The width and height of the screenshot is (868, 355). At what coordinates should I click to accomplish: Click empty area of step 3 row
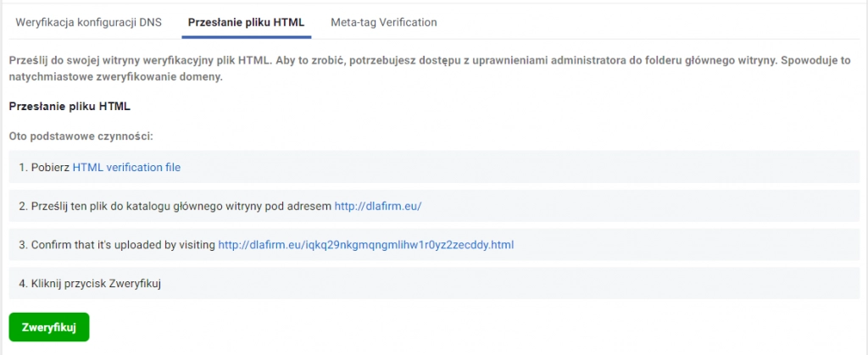point(687,244)
